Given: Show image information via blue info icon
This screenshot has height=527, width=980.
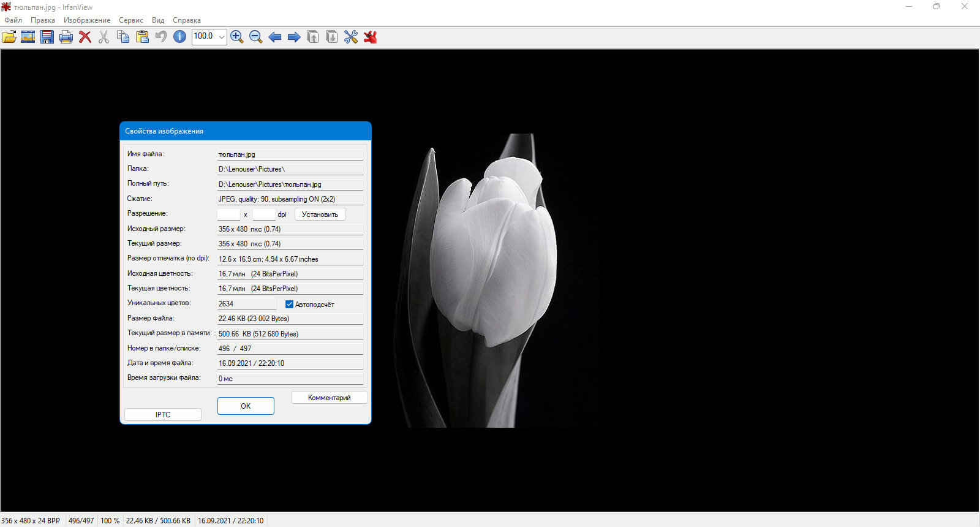Looking at the screenshot, I should (179, 37).
